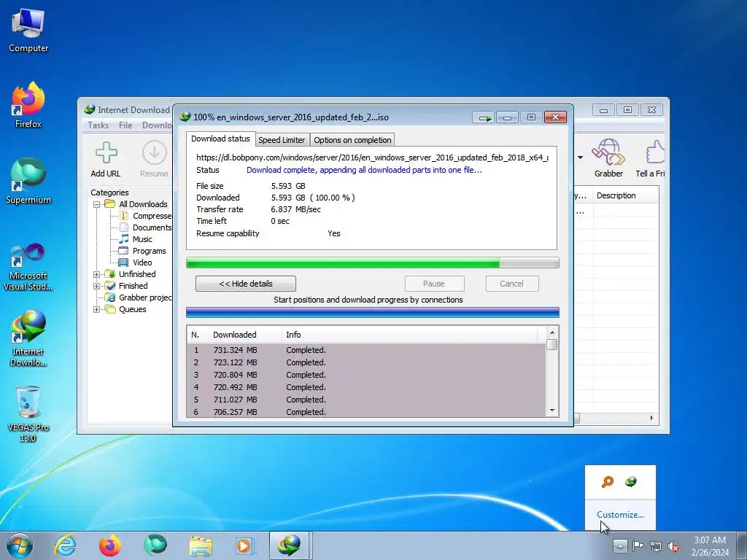
Task: Click the Add URL plus icon
Action: click(106, 153)
